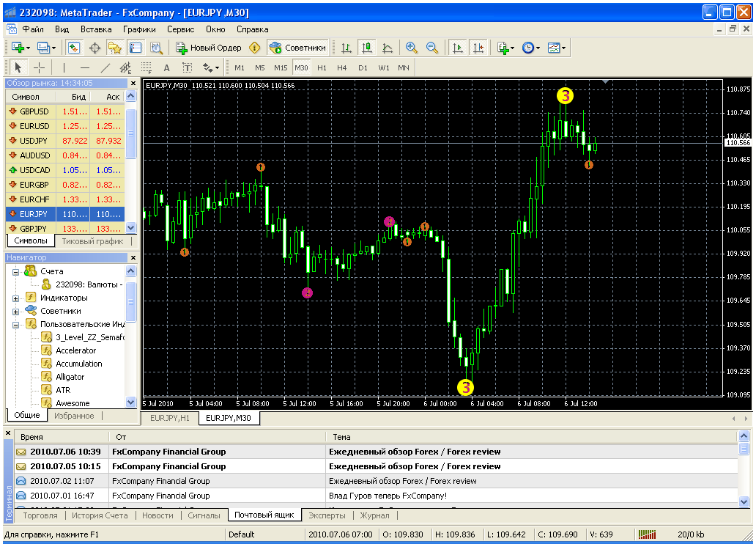
Task: Toggle the Terminal window icon
Action: click(136, 48)
